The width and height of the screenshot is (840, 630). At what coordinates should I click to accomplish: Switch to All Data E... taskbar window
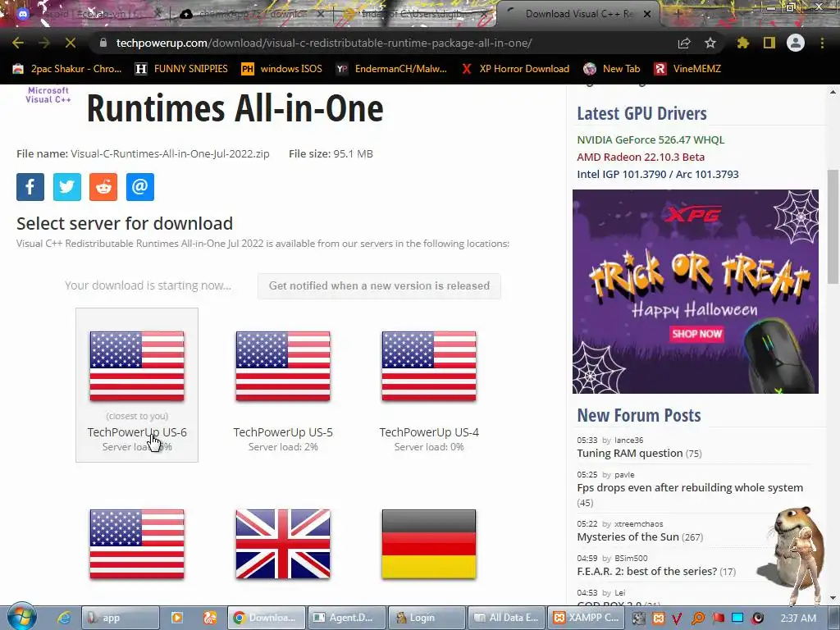pyautogui.click(x=507, y=618)
